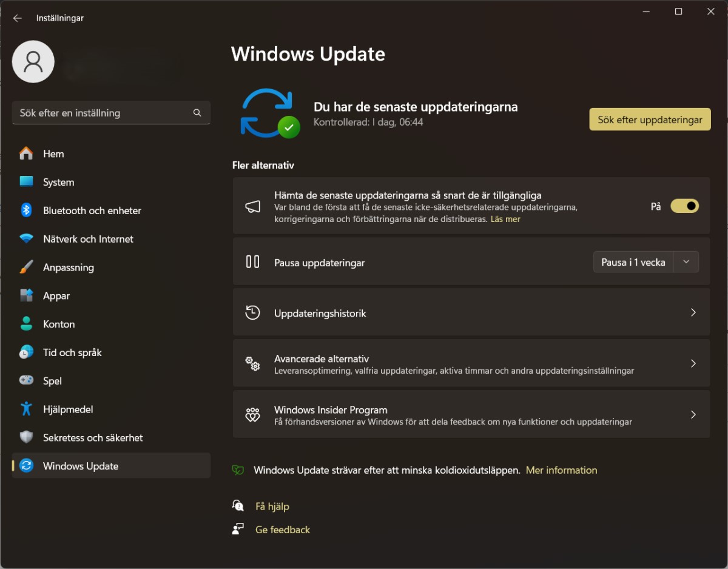Open Spel settings category
The width and height of the screenshot is (728, 569).
(x=111, y=381)
